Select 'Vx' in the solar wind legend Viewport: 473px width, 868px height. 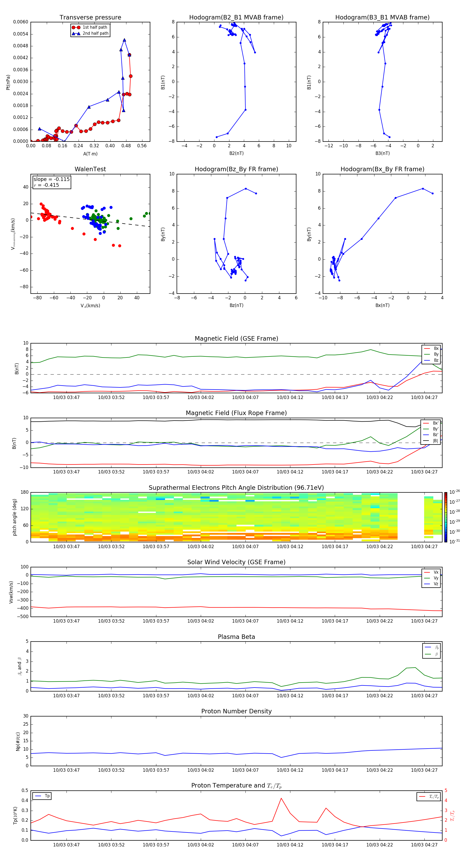point(431,572)
